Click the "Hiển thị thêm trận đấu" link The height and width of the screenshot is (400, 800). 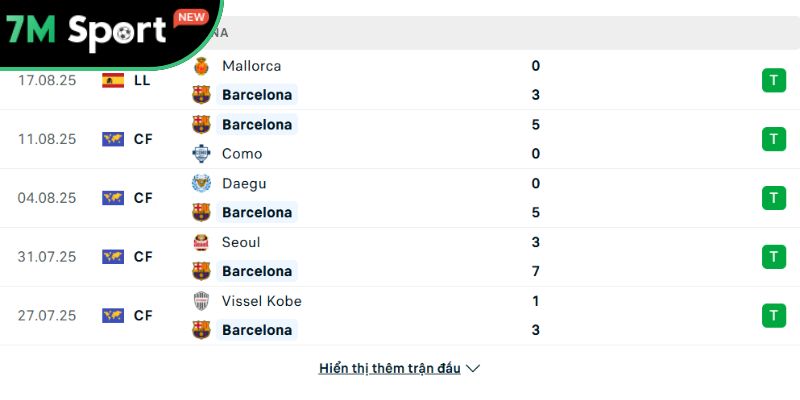[x=390, y=368]
